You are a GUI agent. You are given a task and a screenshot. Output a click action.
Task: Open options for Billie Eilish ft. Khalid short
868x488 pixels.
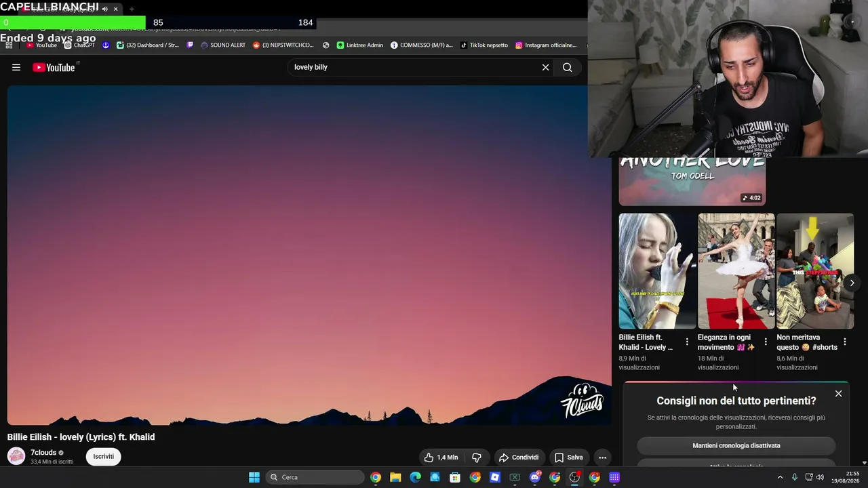coord(687,342)
